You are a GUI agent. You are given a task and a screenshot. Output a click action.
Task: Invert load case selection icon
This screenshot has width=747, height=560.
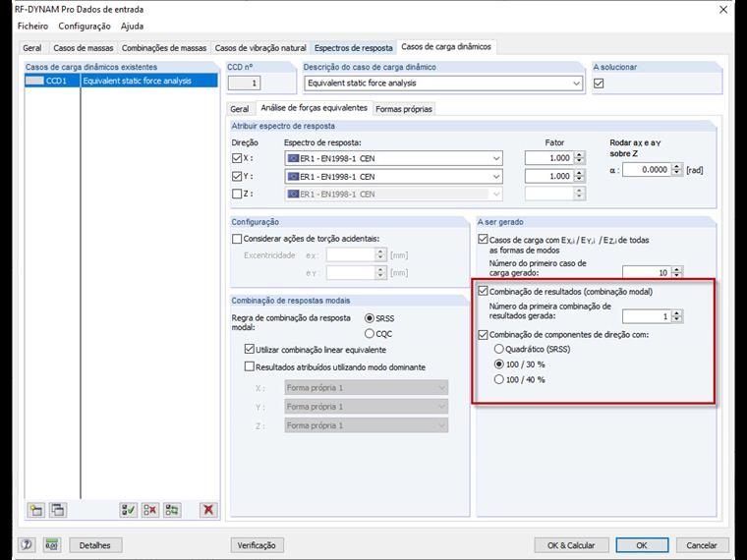pos(172,510)
